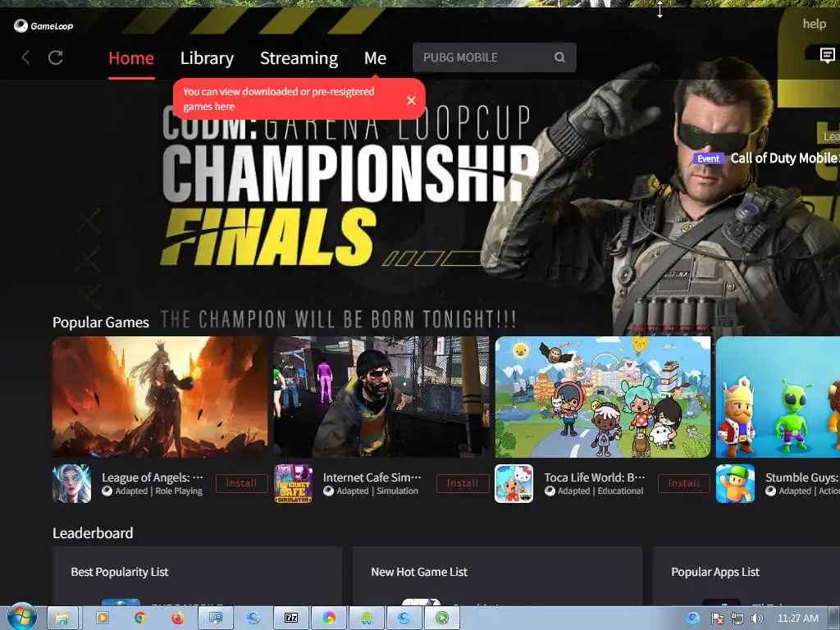
Task: Open the Stumble Guys title
Action: pos(802,477)
